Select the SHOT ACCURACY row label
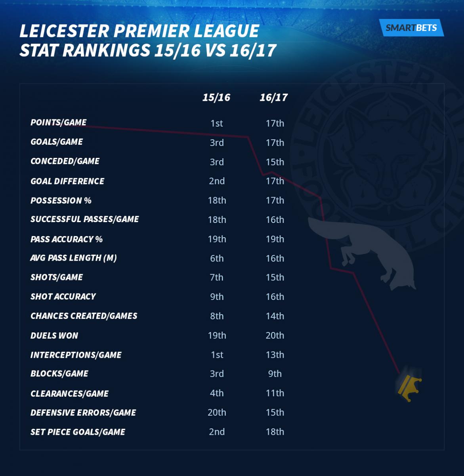This screenshot has height=476, width=464. tap(63, 297)
